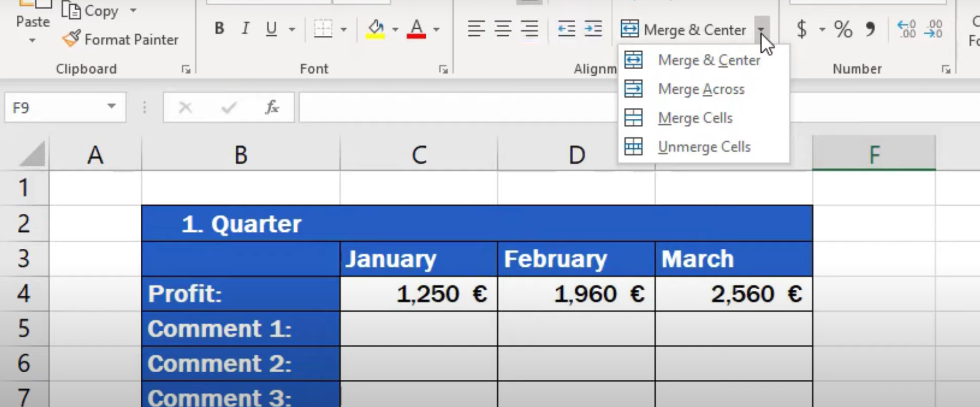Choose Unmerge Cells menu option
980x407 pixels.
pyautogui.click(x=704, y=147)
